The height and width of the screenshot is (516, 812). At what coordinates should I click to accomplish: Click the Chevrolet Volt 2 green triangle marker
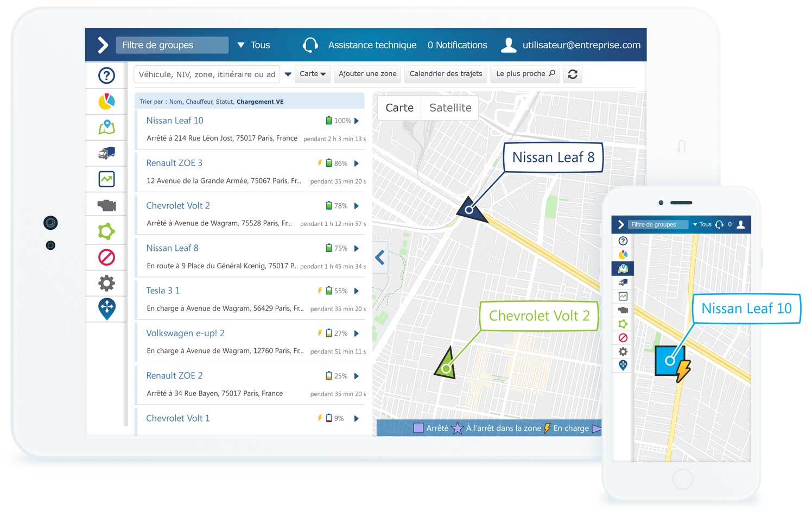click(446, 364)
